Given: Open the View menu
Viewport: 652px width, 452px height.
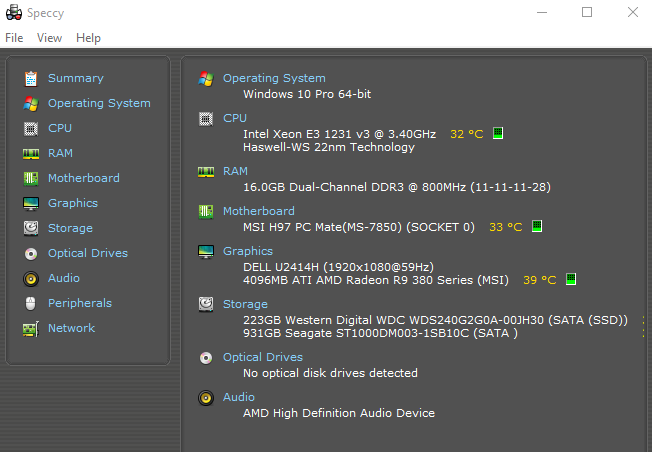Looking at the screenshot, I should tap(49, 38).
